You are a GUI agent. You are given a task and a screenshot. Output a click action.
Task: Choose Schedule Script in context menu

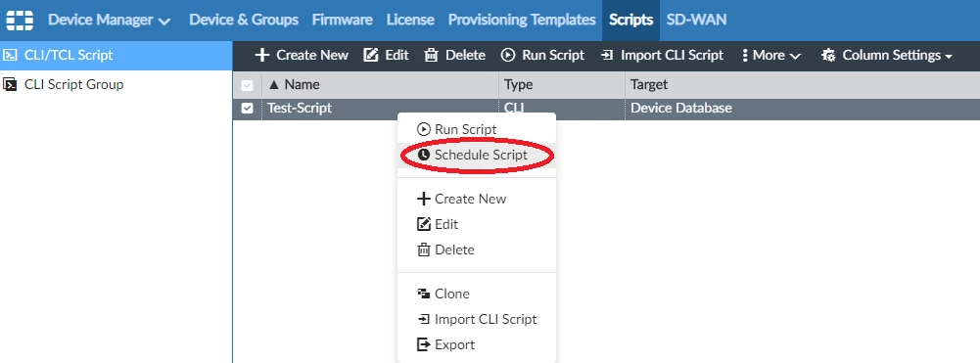pos(476,155)
